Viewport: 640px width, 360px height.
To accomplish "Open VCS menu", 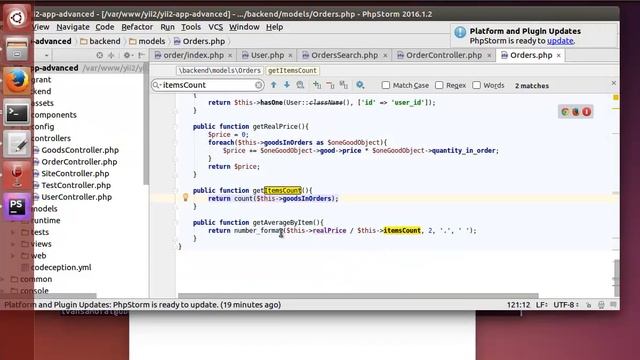I will pos(216,27).
